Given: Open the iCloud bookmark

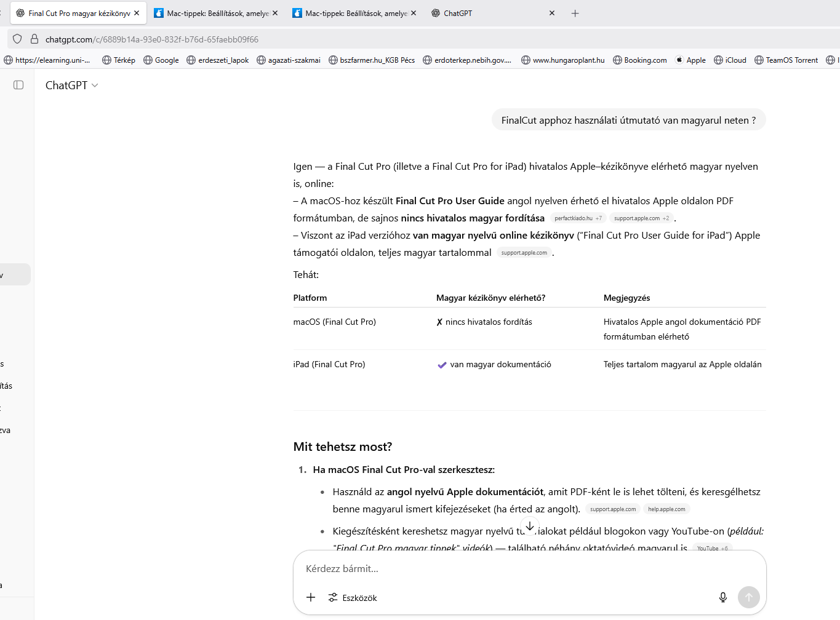Looking at the screenshot, I should [730, 60].
